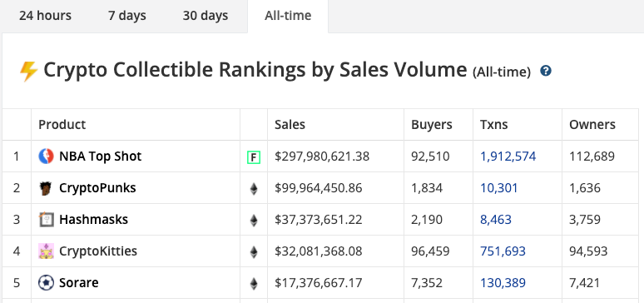Open CryptoKitties transactions count 751,693

[x=503, y=251]
